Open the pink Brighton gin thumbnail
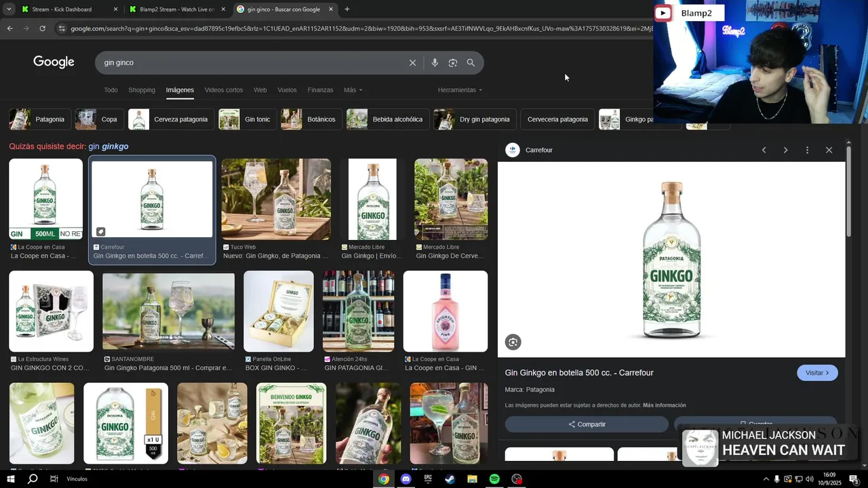The height and width of the screenshot is (488, 868). 446,311
